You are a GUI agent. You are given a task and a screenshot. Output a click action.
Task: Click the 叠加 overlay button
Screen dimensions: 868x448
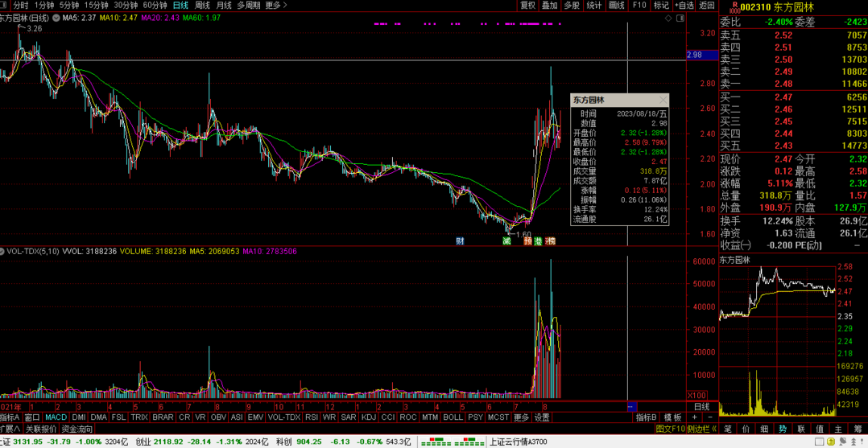[x=550, y=6]
